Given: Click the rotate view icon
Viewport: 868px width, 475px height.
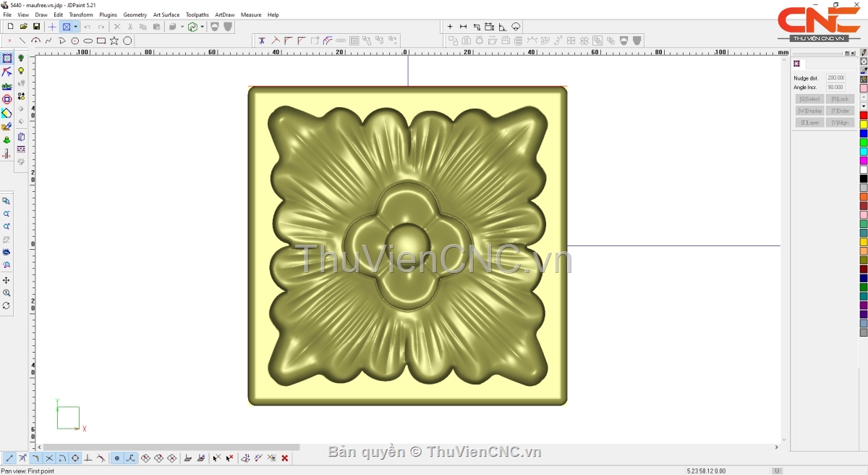Looking at the screenshot, I should pyautogui.click(x=7, y=306).
